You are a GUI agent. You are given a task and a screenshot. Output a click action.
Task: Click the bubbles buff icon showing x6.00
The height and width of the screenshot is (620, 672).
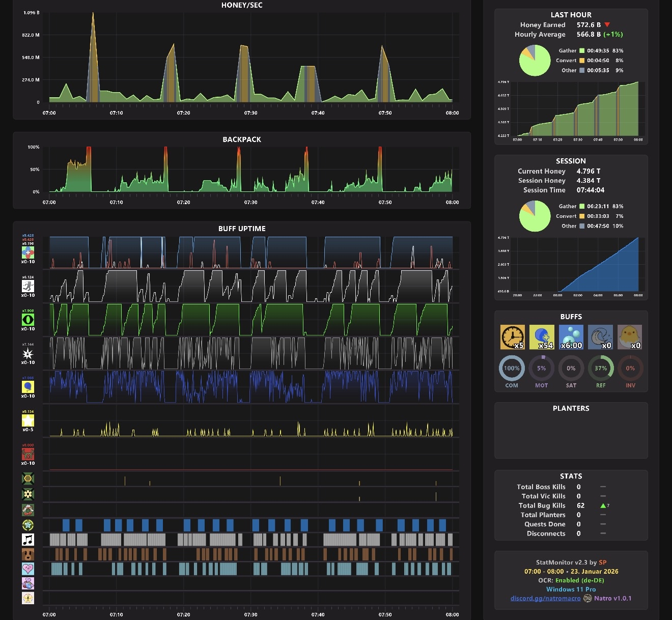pyautogui.click(x=571, y=337)
